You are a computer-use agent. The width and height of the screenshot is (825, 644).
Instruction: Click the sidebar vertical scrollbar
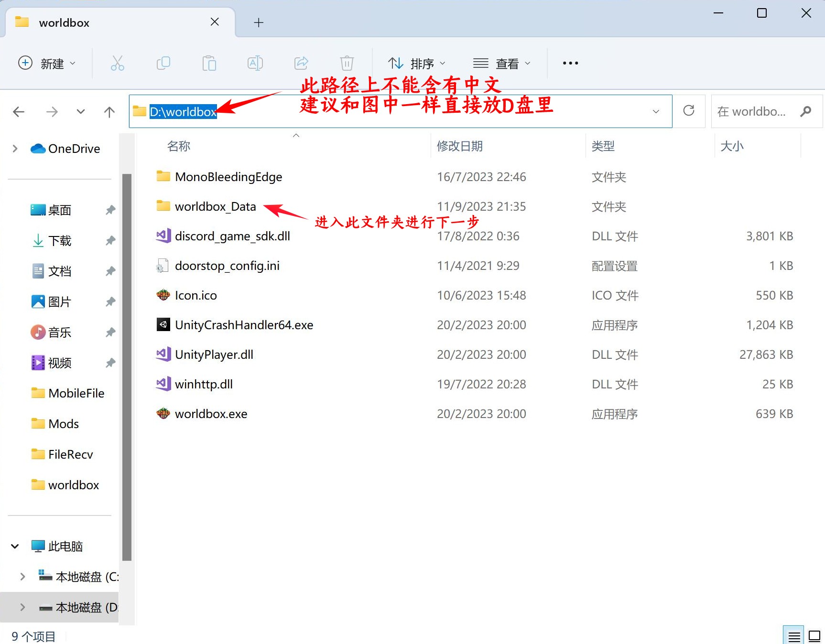point(127,367)
